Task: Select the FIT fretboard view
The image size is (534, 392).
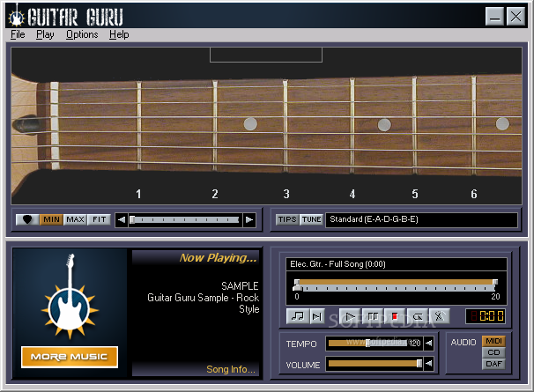Action: pos(99,219)
